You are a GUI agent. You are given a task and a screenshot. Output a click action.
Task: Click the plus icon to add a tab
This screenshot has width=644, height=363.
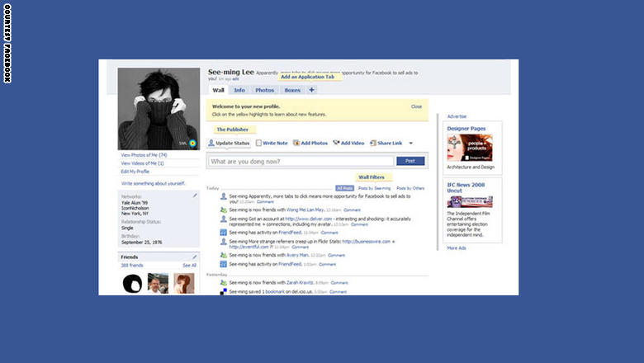point(312,90)
